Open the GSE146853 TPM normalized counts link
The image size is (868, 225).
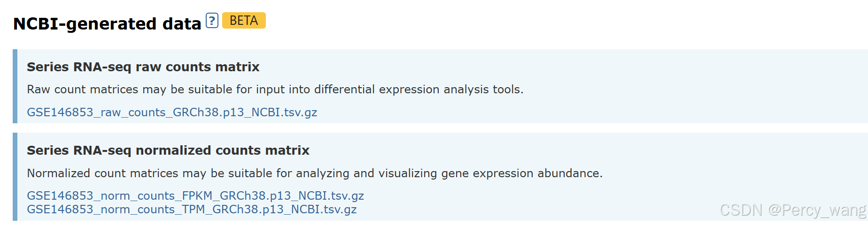coord(192,210)
